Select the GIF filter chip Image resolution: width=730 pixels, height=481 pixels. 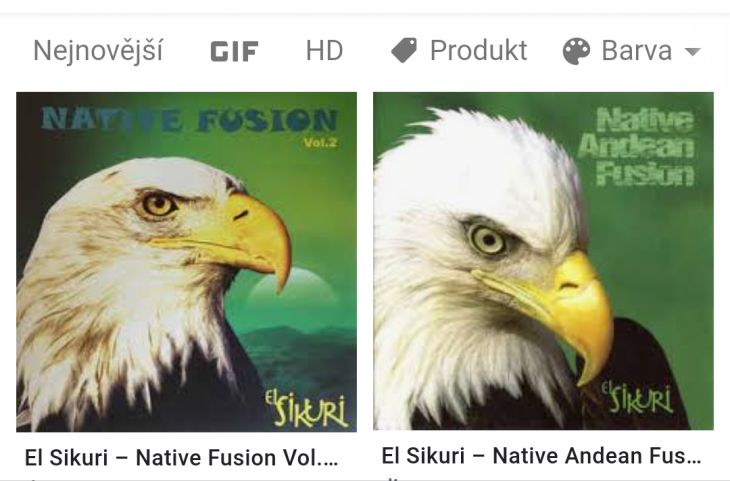click(234, 51)
